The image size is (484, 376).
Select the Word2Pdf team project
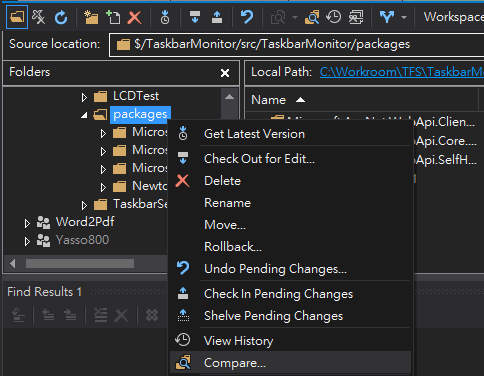(85, 222)
